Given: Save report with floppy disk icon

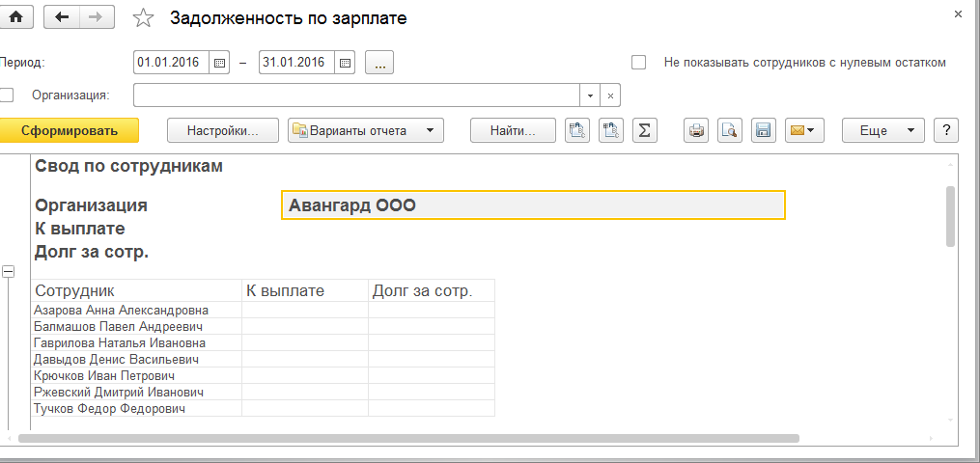Looking at the screenshot, I should pos(763,130).
